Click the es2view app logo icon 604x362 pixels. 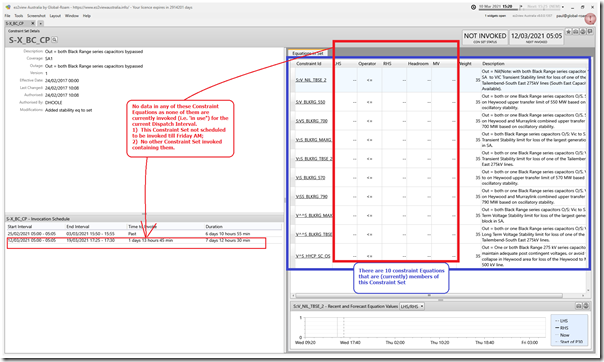point(8,7)
